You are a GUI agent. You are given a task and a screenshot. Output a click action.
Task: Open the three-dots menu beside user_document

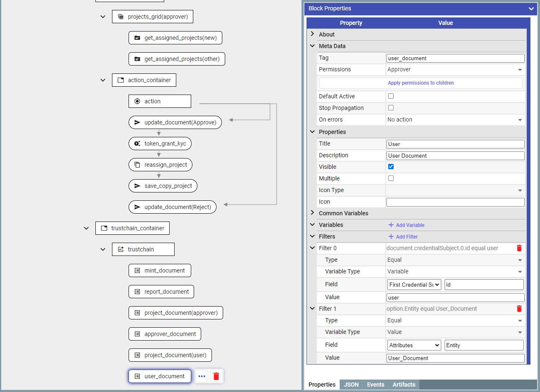[x=202, y=376]
